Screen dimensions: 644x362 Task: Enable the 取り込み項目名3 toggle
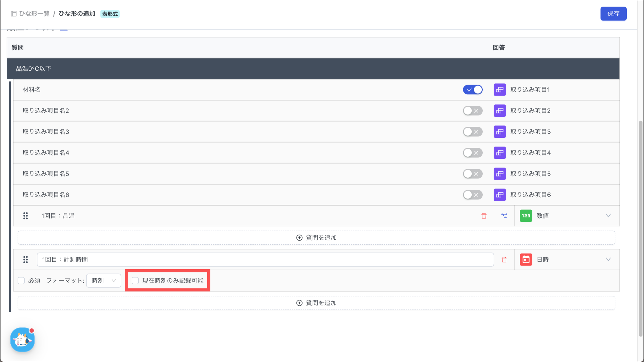pos(473,132)
